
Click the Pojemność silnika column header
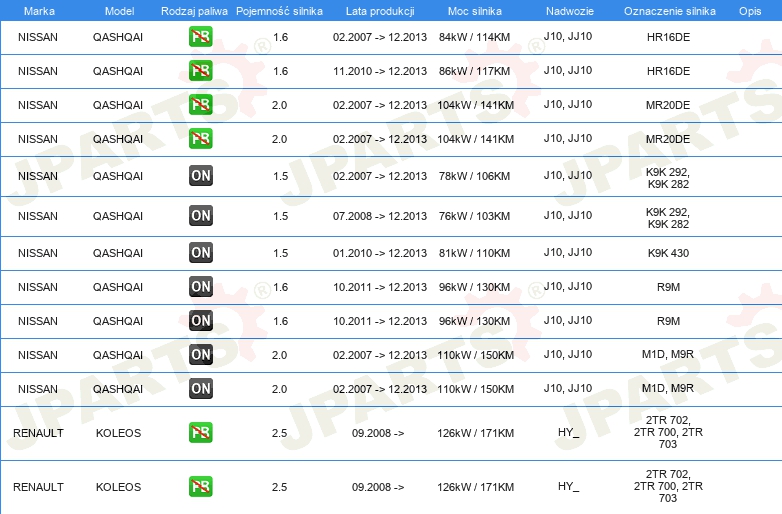[x=279, y=11]
